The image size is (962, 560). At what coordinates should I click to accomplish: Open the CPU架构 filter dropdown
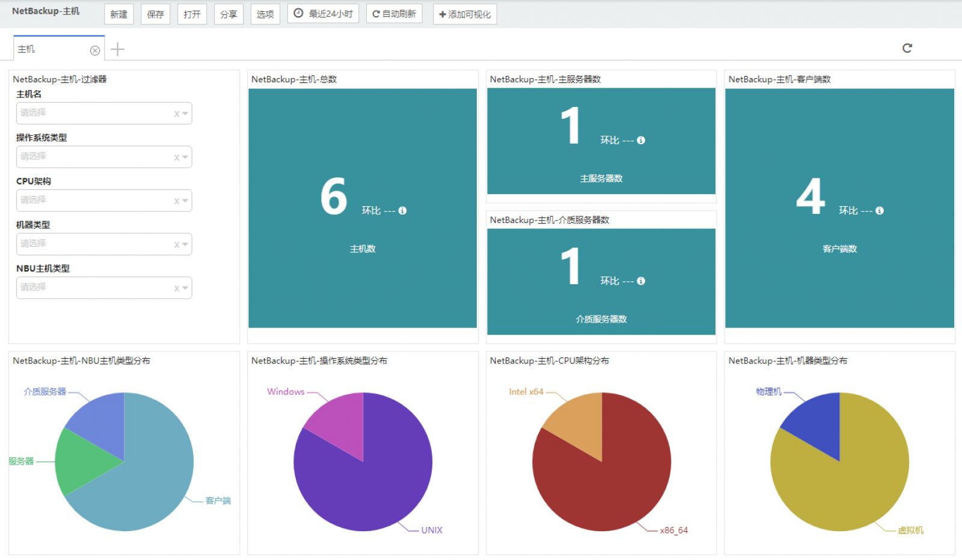coord(104,201)
